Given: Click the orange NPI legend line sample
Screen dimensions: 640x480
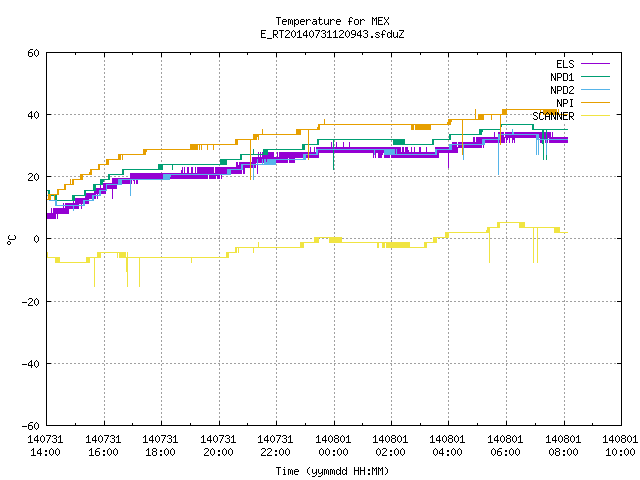Looking at the screenshot, I should click(595, 102).
